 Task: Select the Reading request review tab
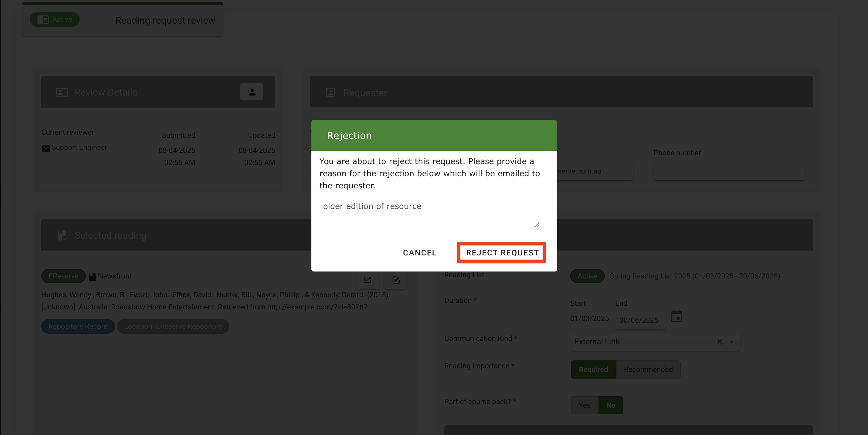[x=165, y=20]
